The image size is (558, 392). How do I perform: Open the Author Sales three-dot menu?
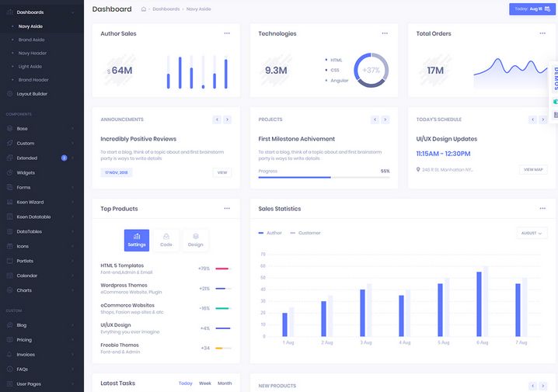tap(227, 33)
